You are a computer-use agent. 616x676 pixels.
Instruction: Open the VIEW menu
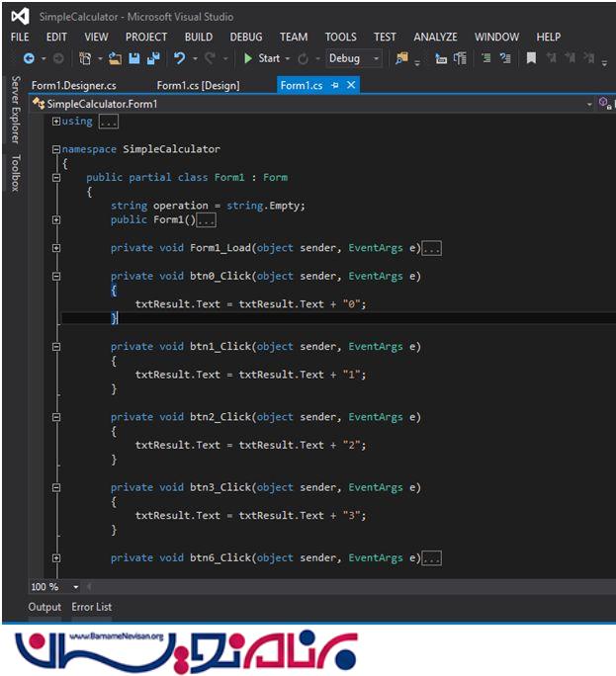(x=96, y=38)
